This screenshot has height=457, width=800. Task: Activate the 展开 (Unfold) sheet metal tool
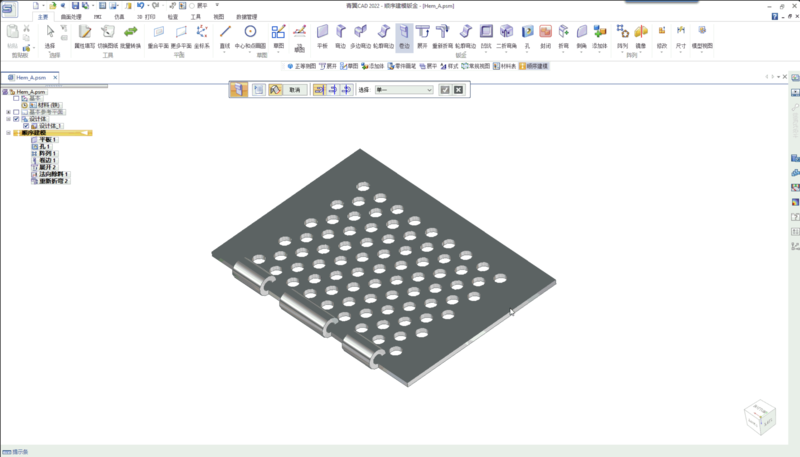(422, 33)
